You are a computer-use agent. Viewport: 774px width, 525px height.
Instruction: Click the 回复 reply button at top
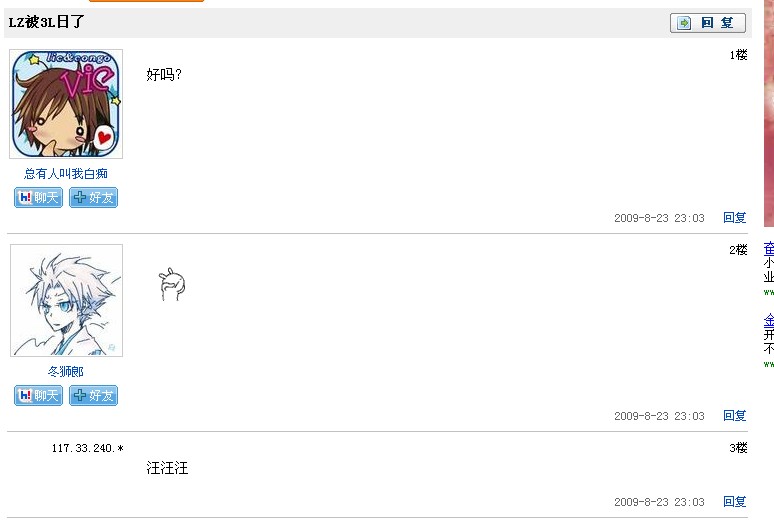(x=707, y=23)
